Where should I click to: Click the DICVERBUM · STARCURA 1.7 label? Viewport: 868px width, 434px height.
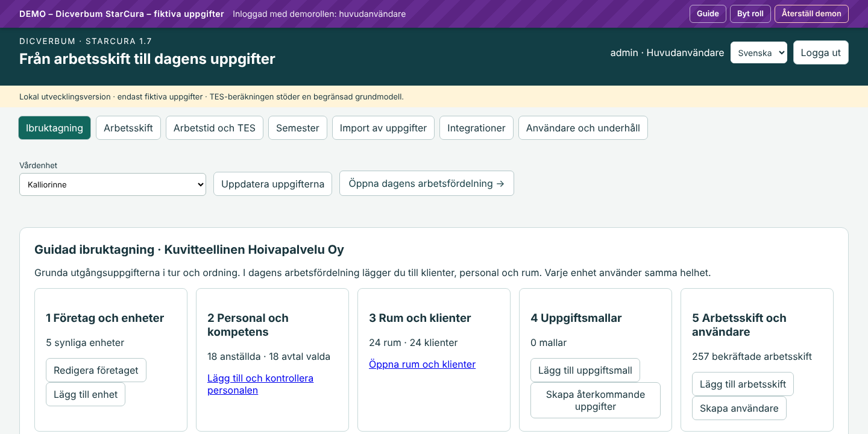[86, 41]
